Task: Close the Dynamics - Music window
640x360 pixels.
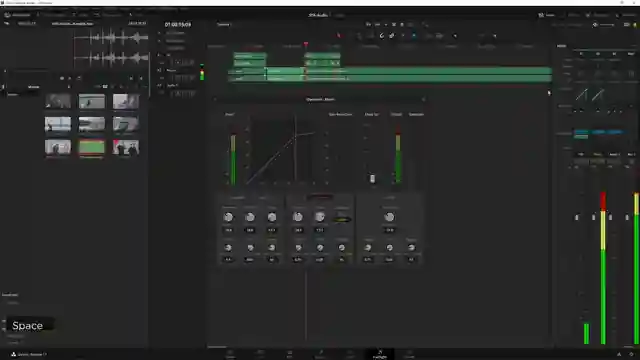Action: tap(423, 99)
